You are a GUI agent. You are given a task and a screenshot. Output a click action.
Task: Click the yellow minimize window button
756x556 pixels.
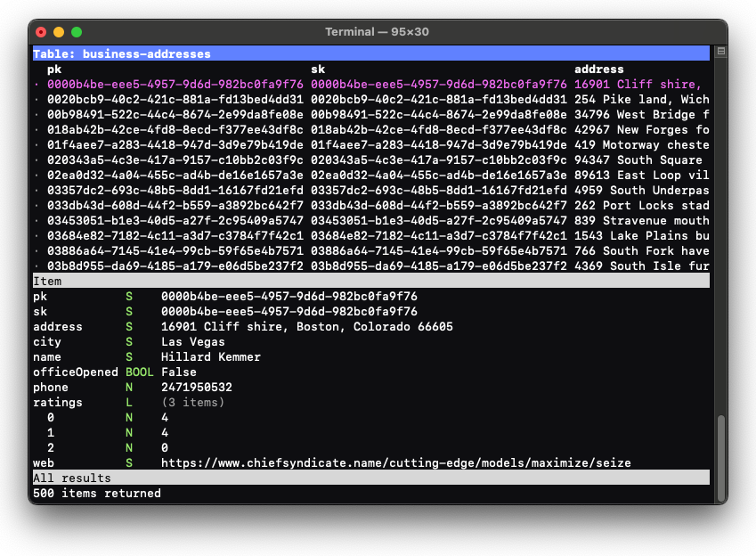click(x=59, y=32)
